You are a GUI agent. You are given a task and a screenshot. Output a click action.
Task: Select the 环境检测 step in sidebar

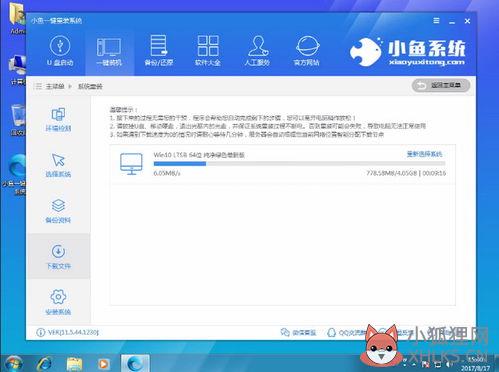pyautogui.click(x=58, y=119)
